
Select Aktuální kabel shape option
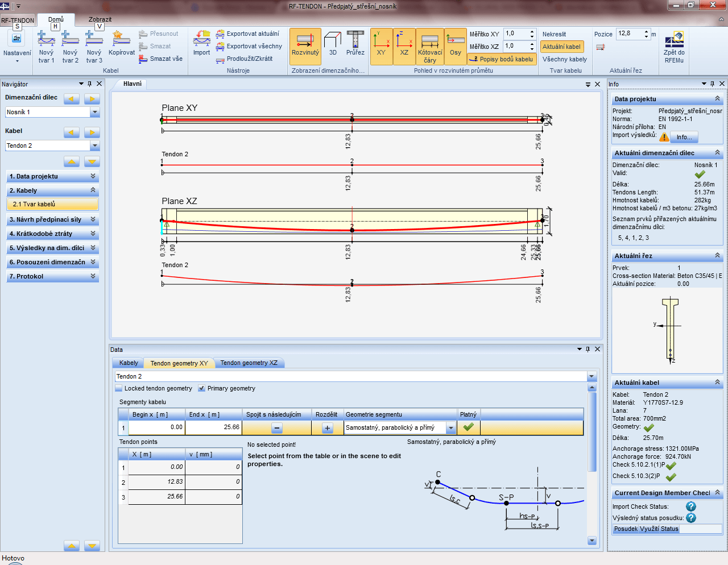[x=562, y=47]
